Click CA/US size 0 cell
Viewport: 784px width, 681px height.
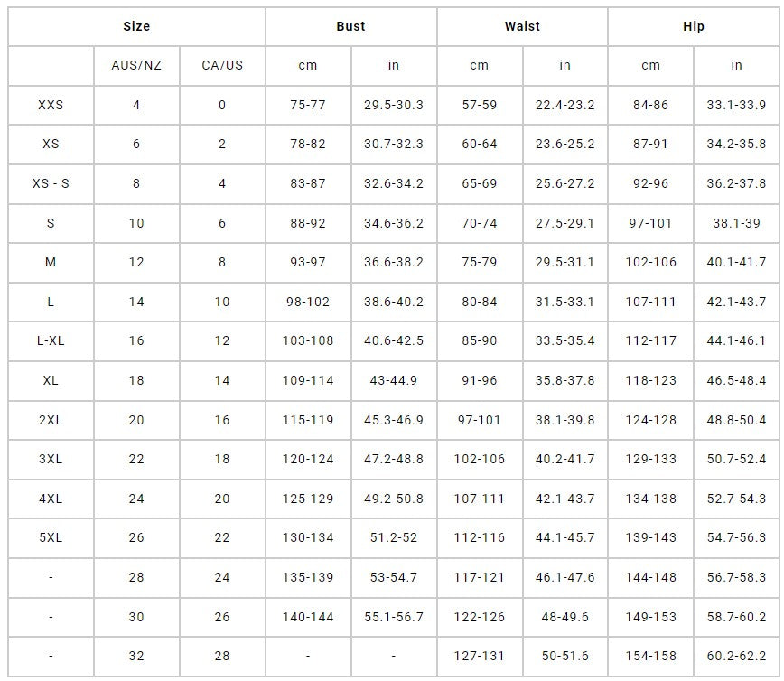point(222,105)
